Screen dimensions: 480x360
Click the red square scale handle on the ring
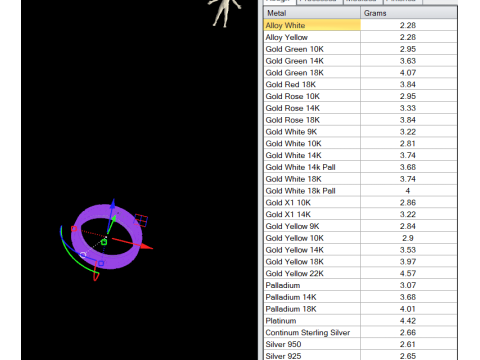74,229
